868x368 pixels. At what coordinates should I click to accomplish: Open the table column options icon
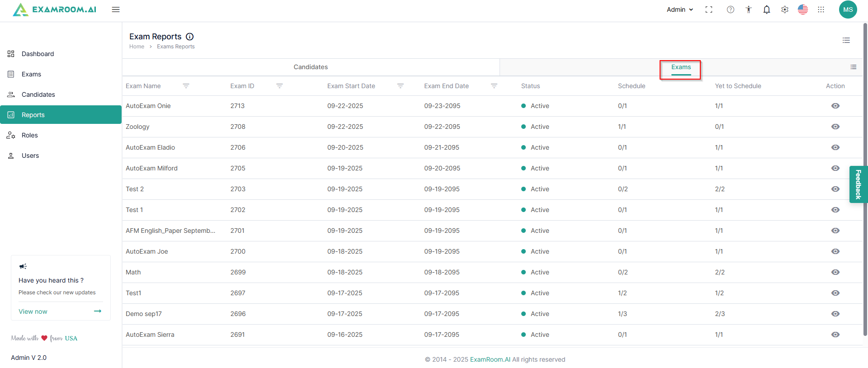click(x=854, y=67)
